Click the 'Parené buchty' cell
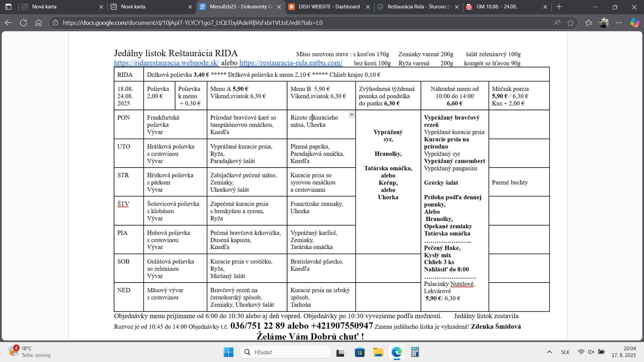The image size is (644, 362). coord(519,182)
